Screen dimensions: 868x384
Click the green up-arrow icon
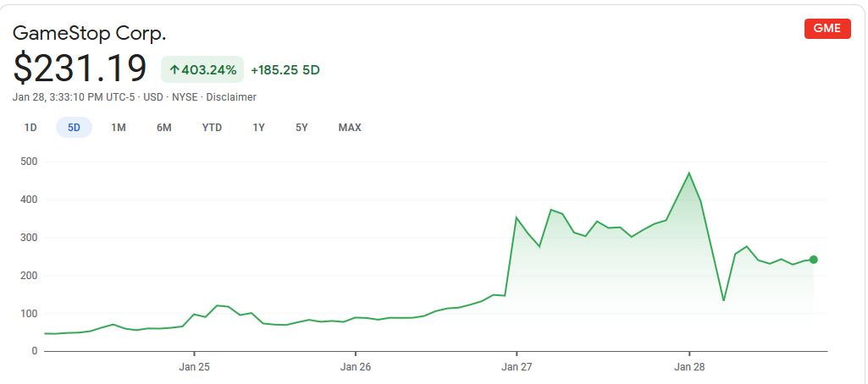pos(174,69)
